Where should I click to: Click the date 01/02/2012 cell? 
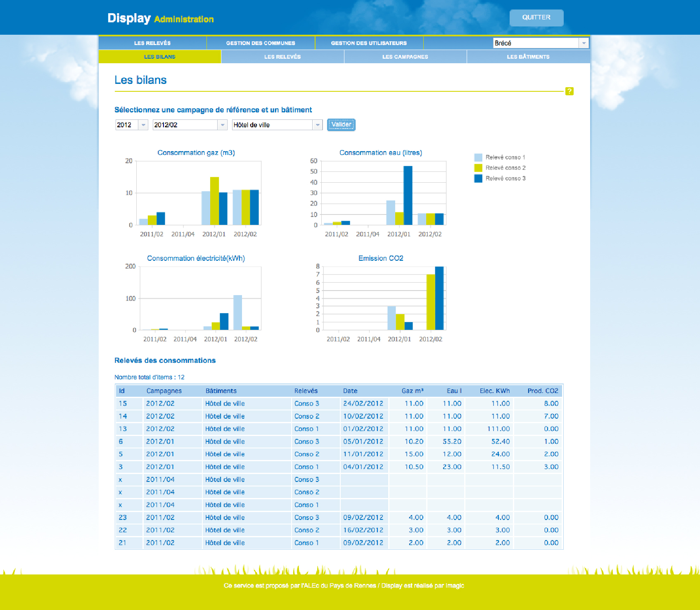[363, 429]
